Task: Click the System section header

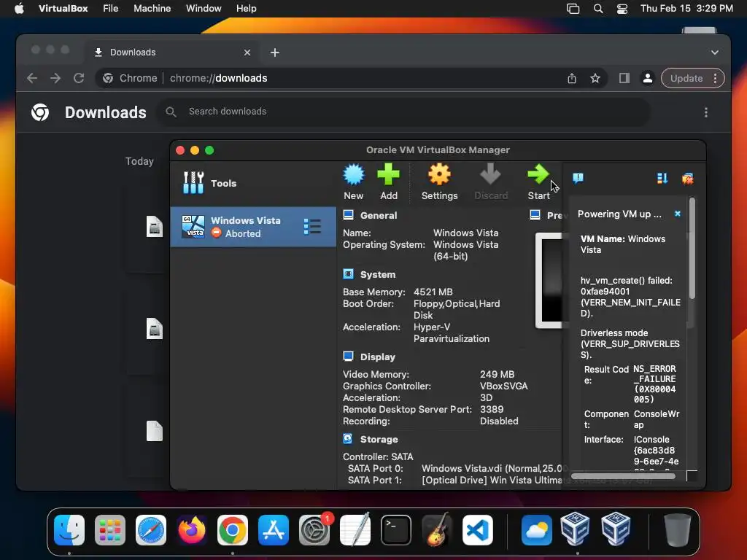Action: pyautogui.click(x=378, y=274)
